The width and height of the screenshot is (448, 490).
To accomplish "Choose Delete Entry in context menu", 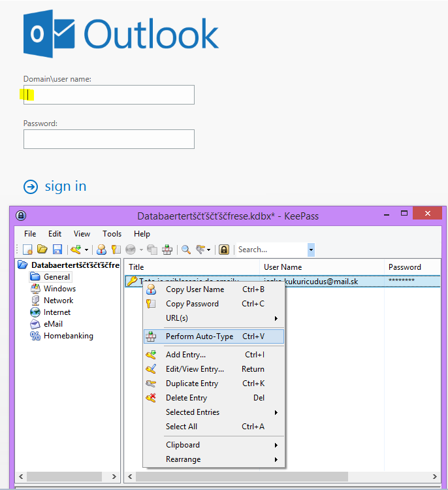I will click(214, 398).
